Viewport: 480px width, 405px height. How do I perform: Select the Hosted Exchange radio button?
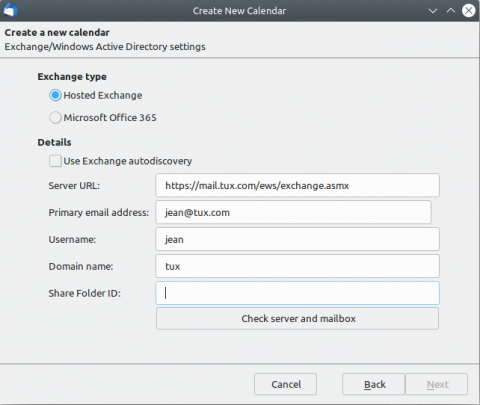click(55, 95)
